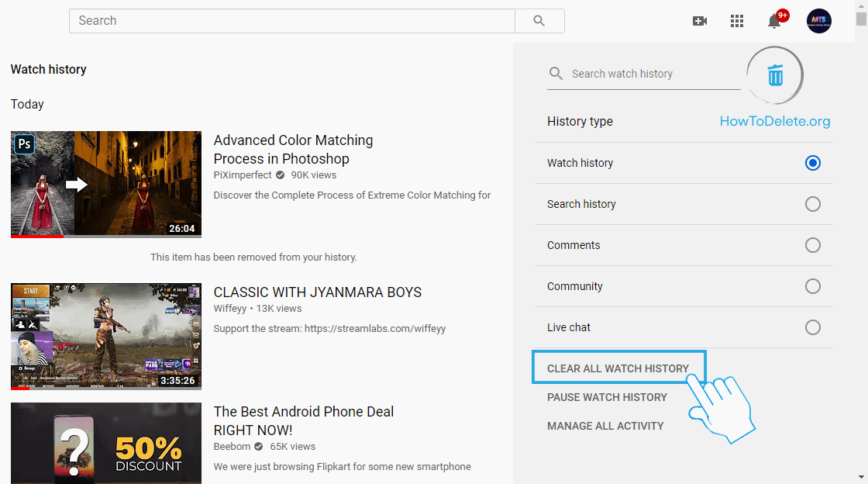Focus the top Search input field

tap(291, 21)
